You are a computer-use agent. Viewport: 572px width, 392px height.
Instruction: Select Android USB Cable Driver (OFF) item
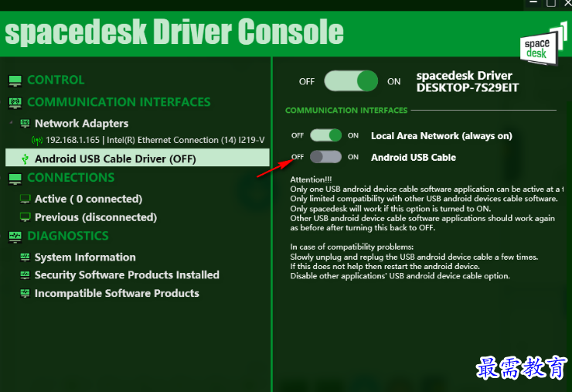(138, 158)
